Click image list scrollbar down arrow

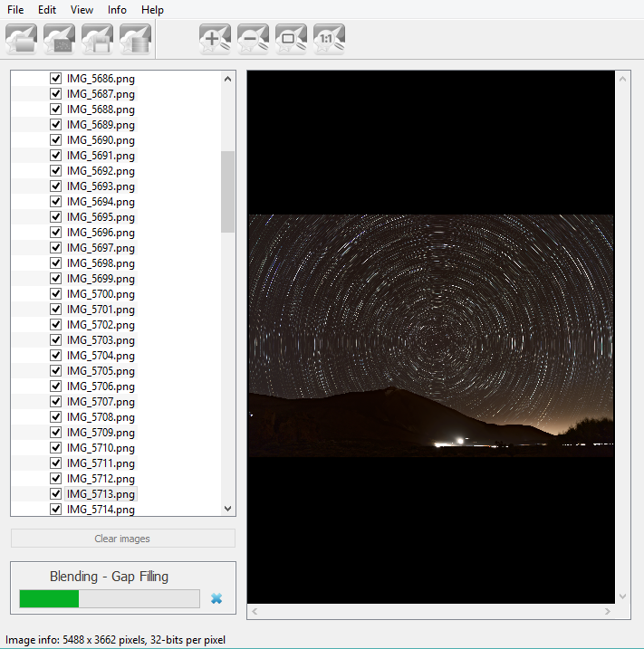pos(227,509)
